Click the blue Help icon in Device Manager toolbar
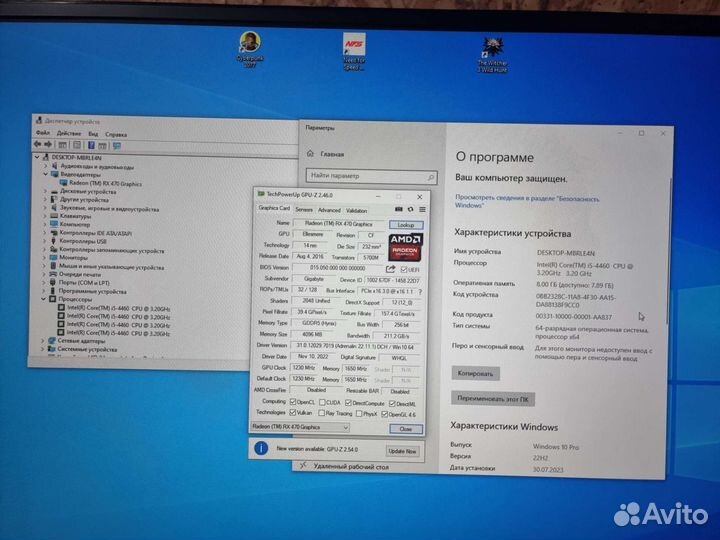The width and height of the screenshot is (720, 540). tap(91, 146)
